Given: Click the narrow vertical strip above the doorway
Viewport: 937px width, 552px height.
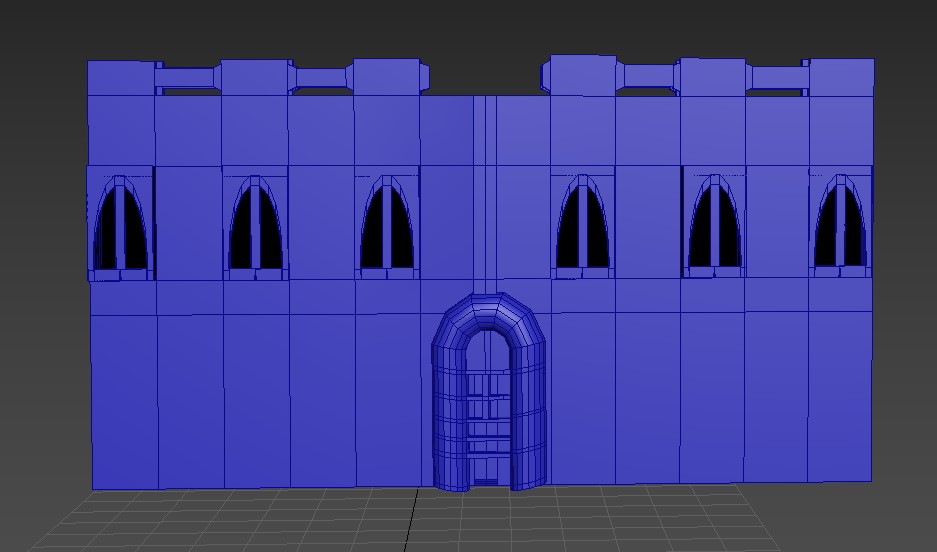Looking at the screenshot, I should 485,194.
